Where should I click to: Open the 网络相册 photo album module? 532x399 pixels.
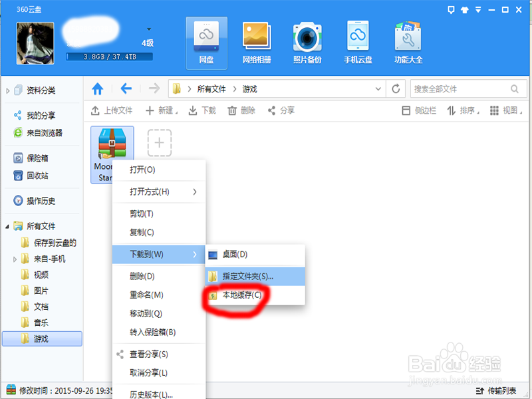click(x=257, y=40)
